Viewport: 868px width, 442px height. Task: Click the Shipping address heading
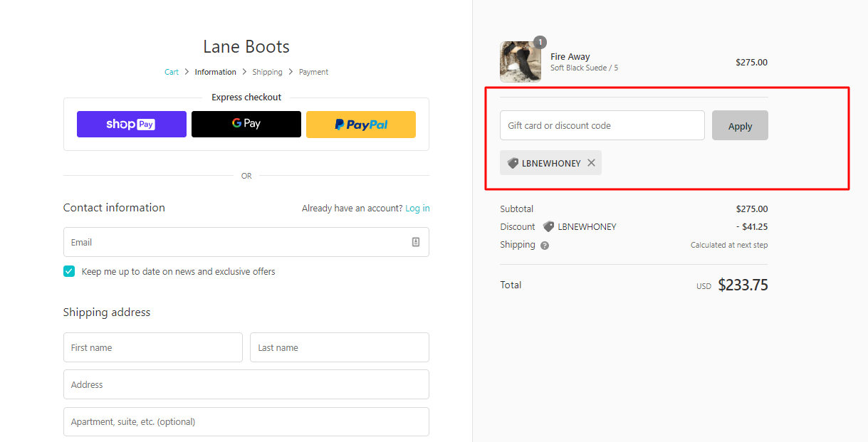107,312
